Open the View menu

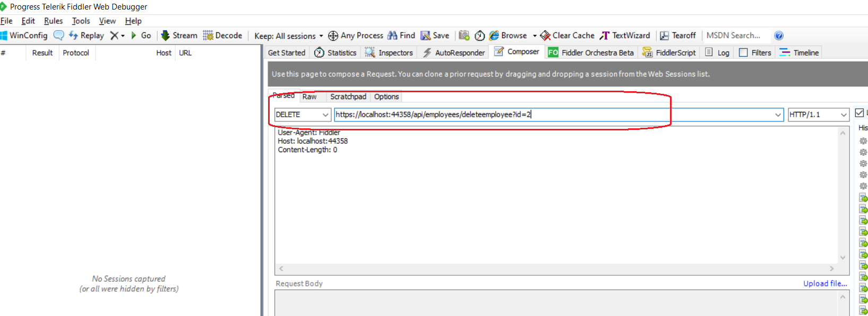pos(107,21)
